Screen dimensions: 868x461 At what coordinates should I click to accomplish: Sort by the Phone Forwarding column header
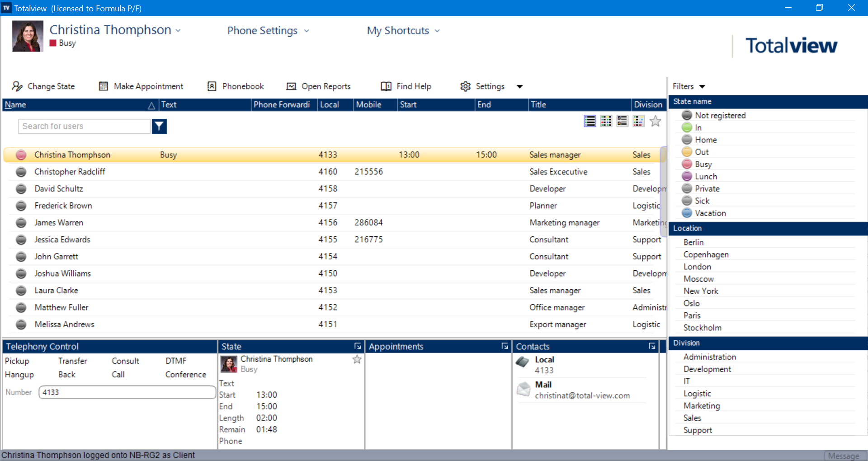284,105
